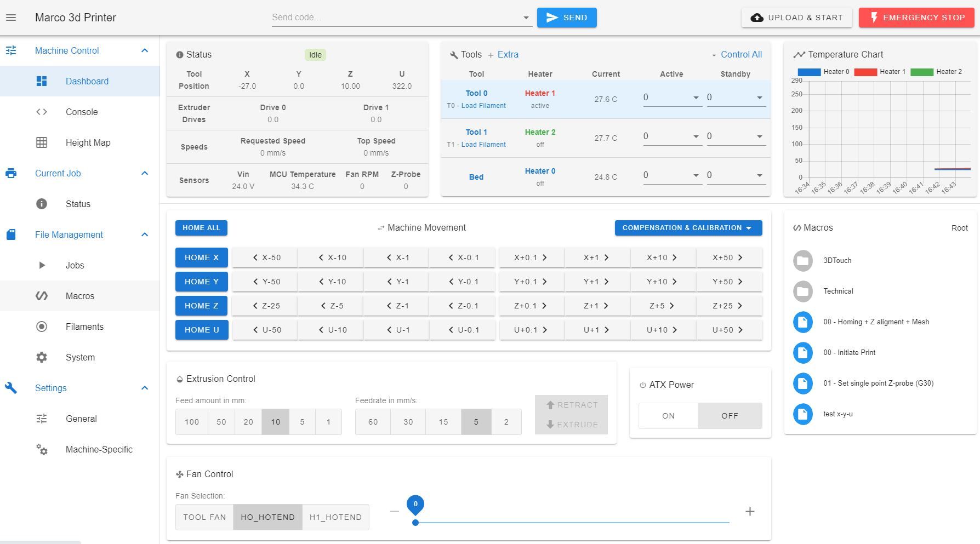Click the Height Map grid icon
This screenshot has width=980, height=544.
coord(42,142)
